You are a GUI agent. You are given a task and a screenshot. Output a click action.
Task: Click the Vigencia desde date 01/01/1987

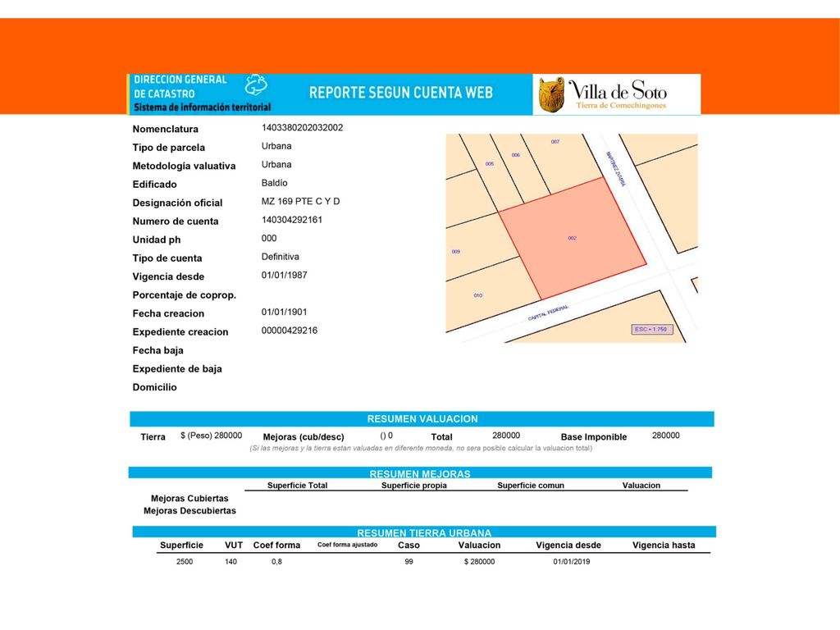(285, 275)
